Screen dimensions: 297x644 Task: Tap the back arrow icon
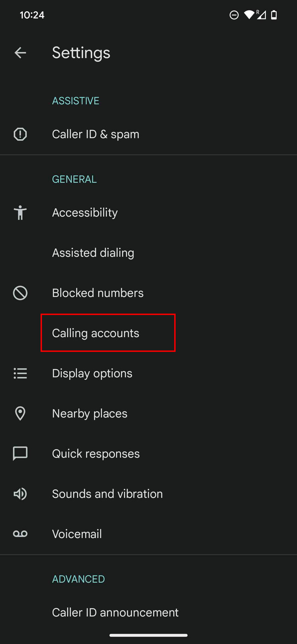click(x=20, y=53)
